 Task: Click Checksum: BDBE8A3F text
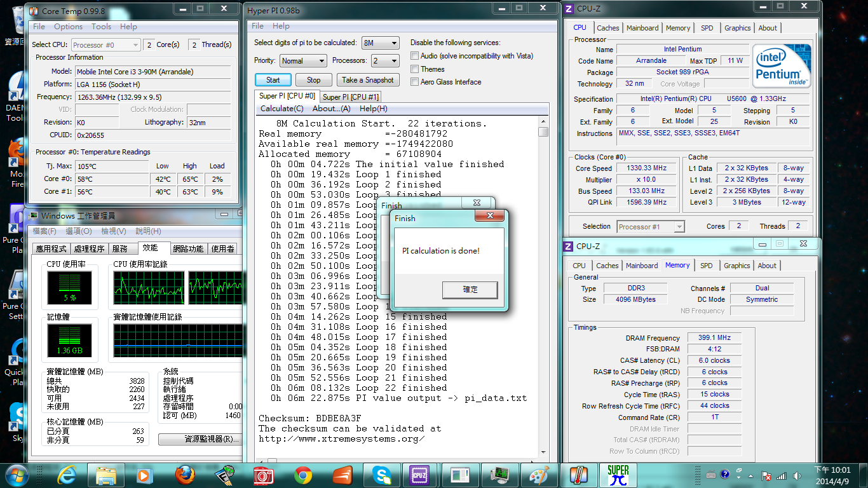(310, 418)
